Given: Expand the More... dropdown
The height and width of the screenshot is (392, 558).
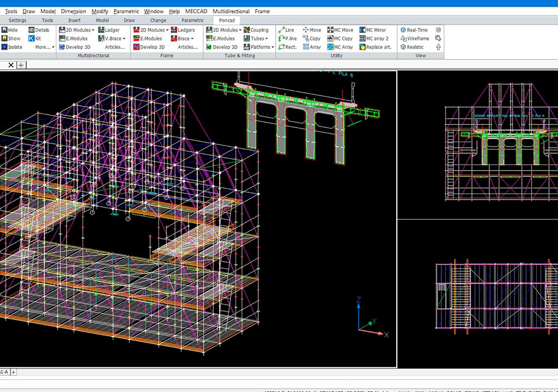Looking at the screenshot, I should (45, 47).
